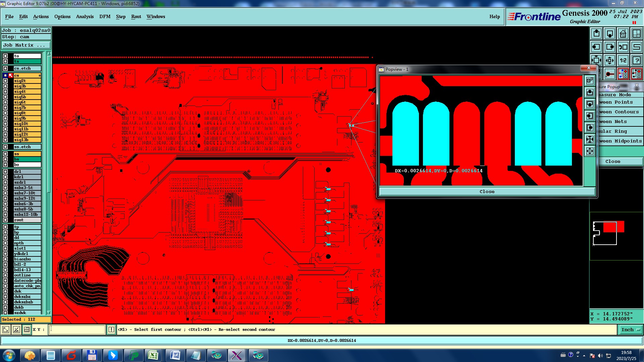Toggle display checkbox for layer rout
644x362 pixels.
click(5, 220)
